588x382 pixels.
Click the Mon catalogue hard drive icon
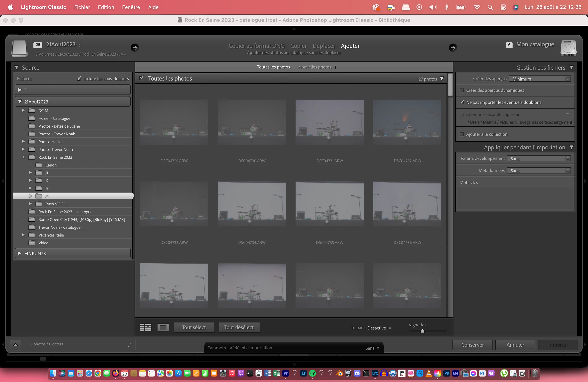point(568,48)
